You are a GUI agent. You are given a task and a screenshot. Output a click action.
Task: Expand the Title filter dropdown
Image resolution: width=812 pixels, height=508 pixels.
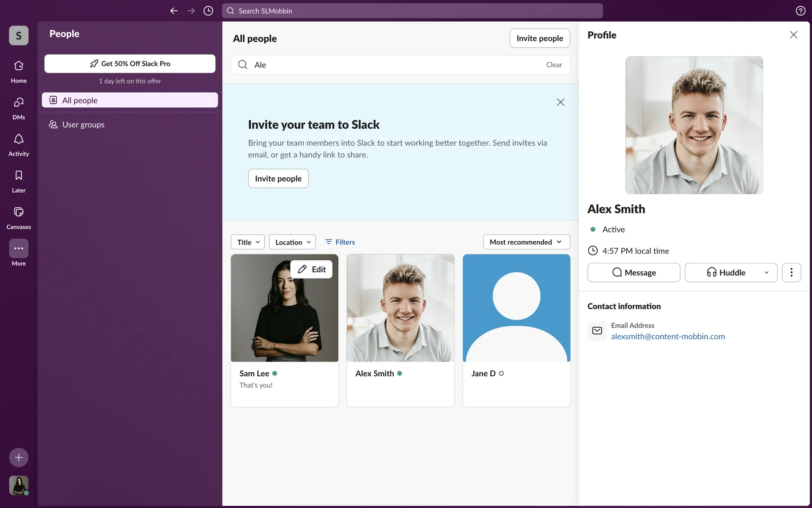pyautogui.click(x=248, y=242)
